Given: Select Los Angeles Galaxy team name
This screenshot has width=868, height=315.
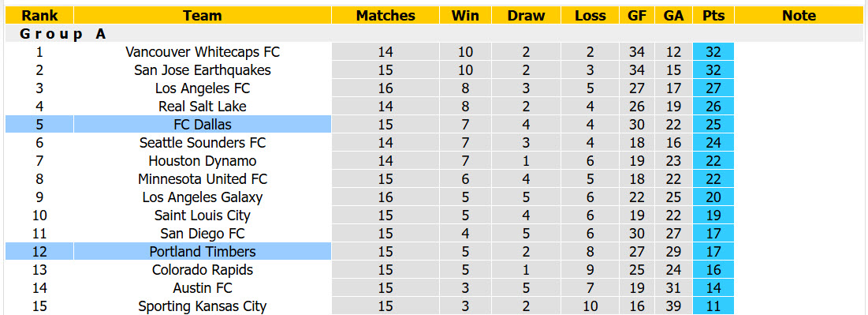Looking at the screenshot, I should 203,197.
